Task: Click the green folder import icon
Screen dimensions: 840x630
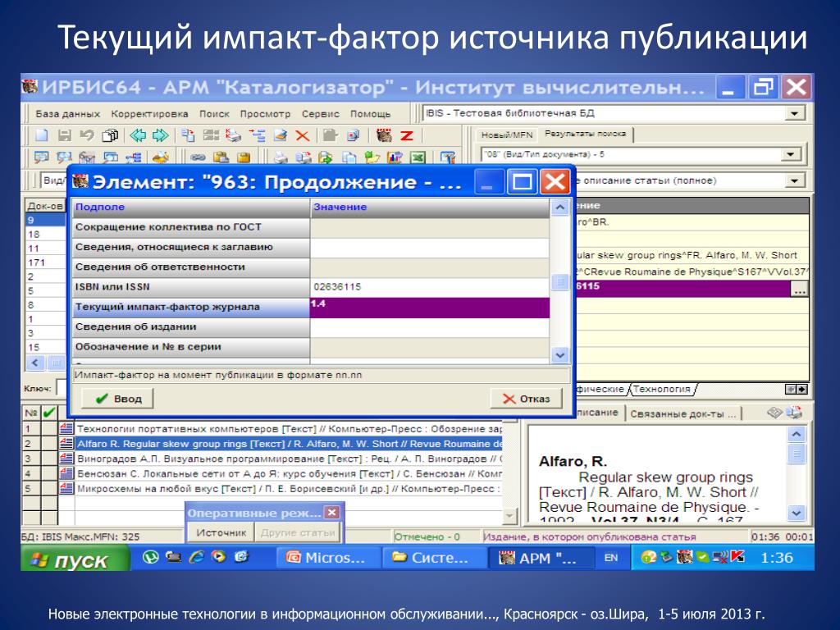Action: click(x=372, y=157)
